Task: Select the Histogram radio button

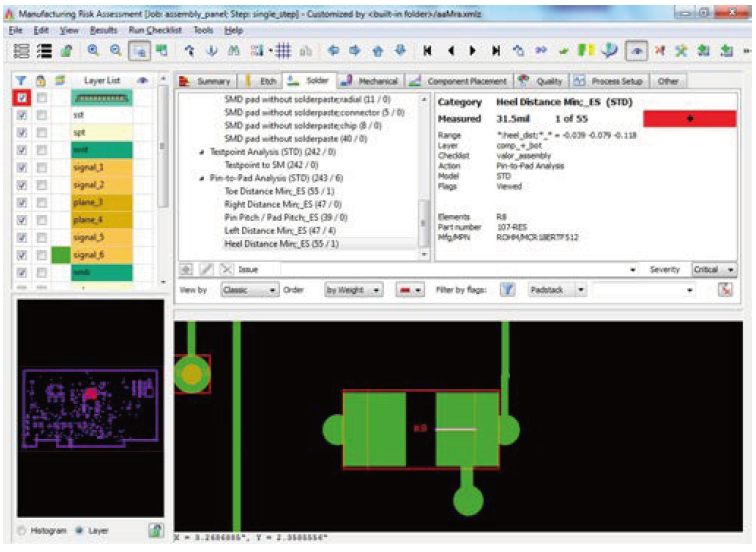Action: coord(21,529)
